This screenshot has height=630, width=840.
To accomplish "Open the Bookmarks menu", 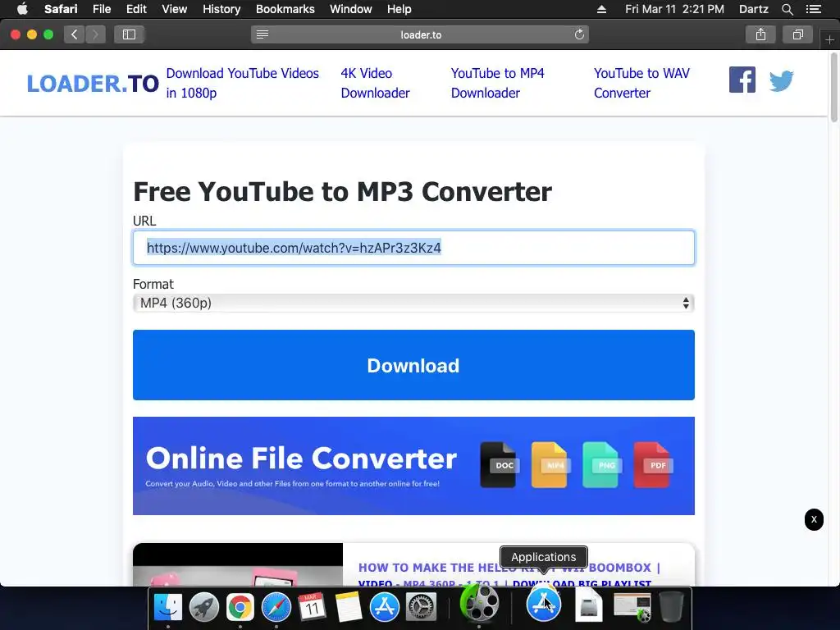I will pos(285,9).
